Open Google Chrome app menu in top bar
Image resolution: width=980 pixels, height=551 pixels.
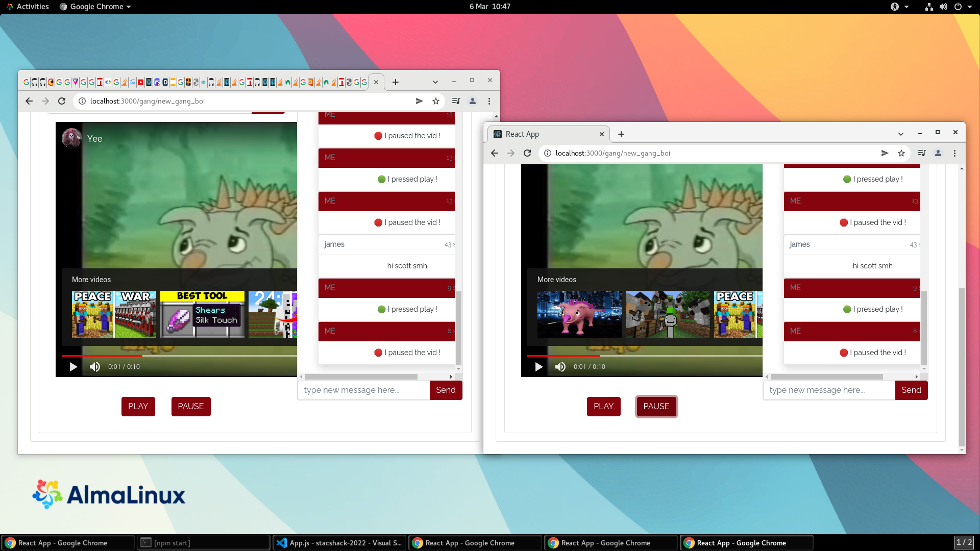point(95,7)
